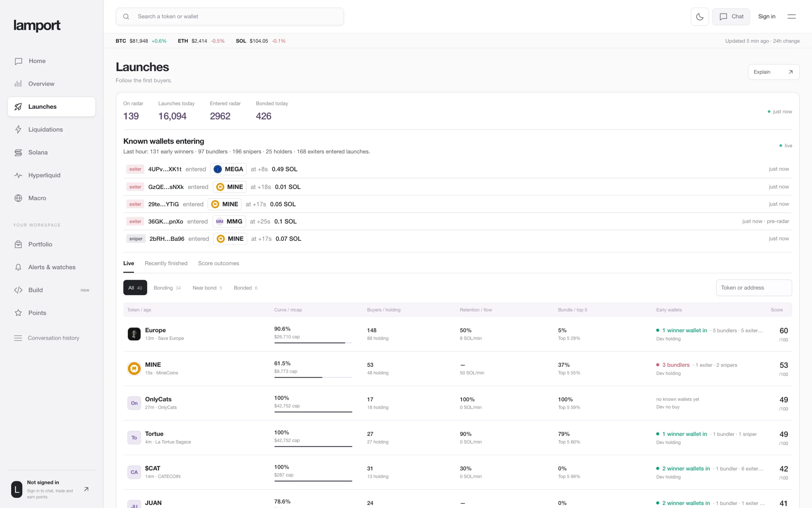Click the MINE curve progress bar
The width and height of the screenshot is (812, 508).
[x=313, y=377]
